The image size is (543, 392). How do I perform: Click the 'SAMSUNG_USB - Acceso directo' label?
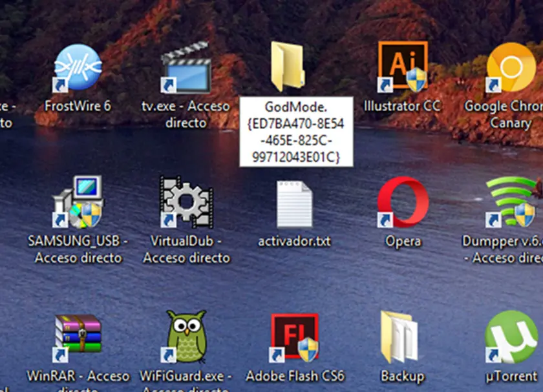(78, 249)
